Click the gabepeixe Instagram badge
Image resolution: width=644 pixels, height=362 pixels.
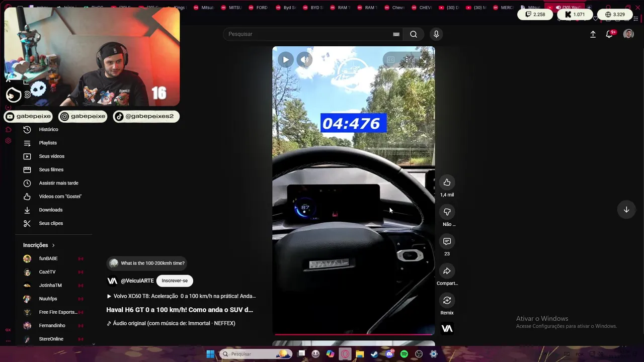[x=83, y=116]
